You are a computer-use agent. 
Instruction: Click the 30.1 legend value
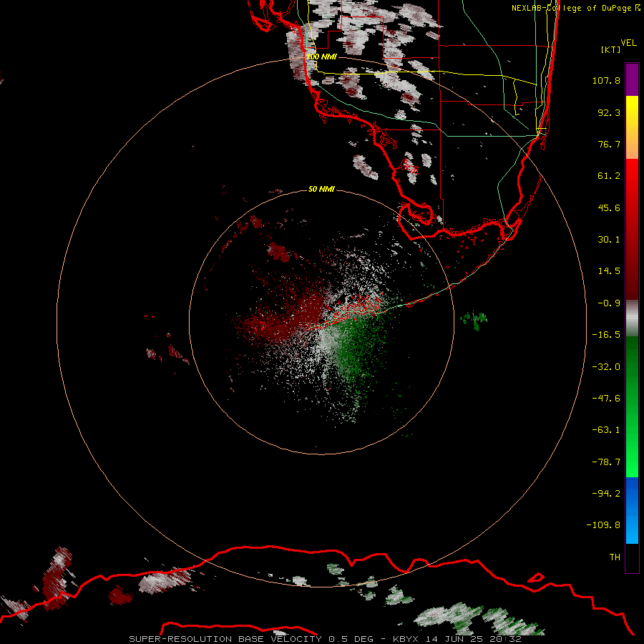pos(609,240)
